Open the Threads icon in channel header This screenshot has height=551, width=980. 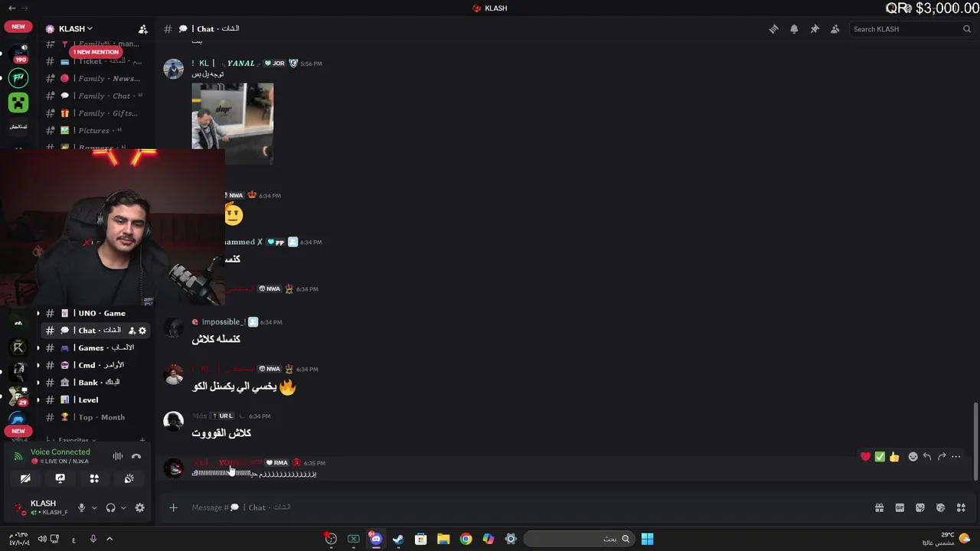click(x=773, y=29)
